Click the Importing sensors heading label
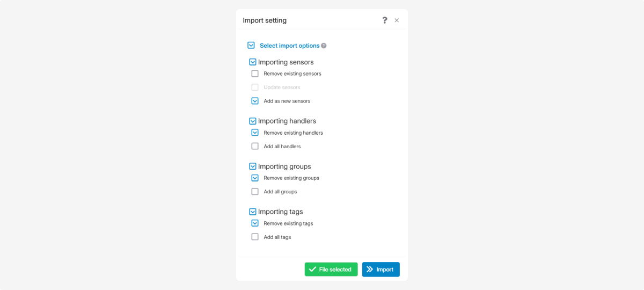The width and height of the screenshot is (644, 290). coord(286,62)
